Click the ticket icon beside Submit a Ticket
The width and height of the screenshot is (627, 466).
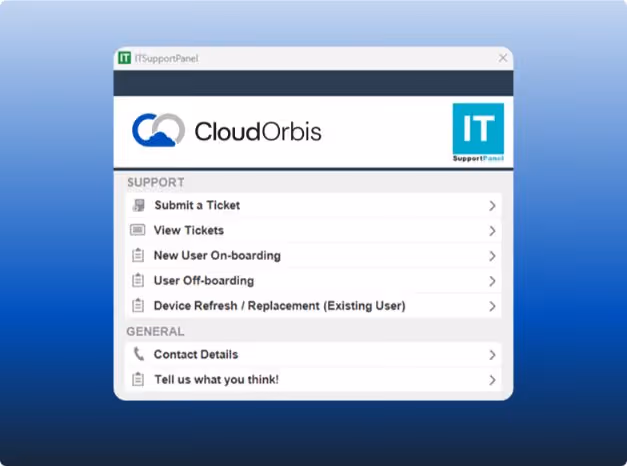pos(138,205)
